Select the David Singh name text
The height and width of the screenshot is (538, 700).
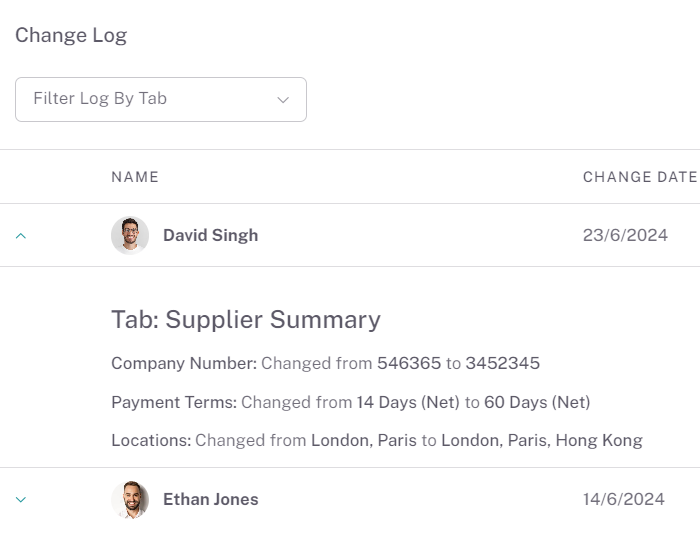(211, 235)
